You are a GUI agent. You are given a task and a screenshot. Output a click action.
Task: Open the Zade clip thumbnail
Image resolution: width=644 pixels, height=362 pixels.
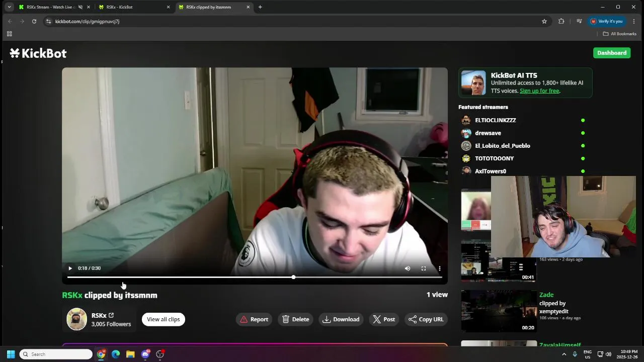(499, 311)
